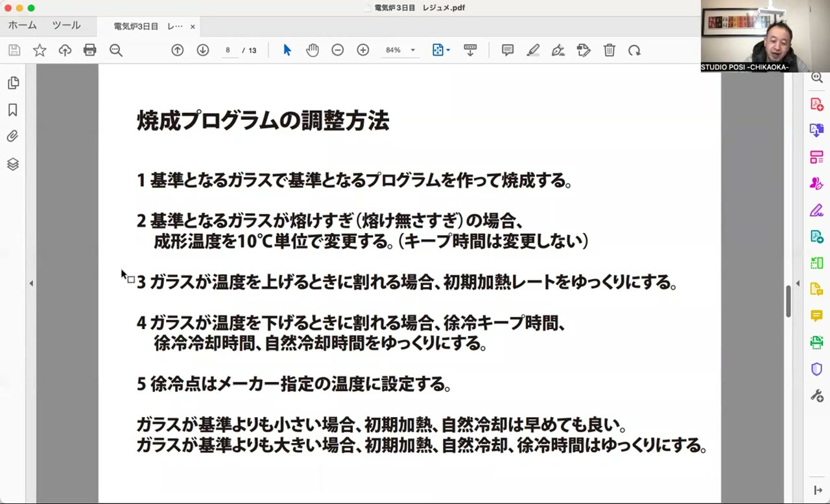
Task: Zoom out with the minus button
Action: pyautogui.click(x=338, y=50)
